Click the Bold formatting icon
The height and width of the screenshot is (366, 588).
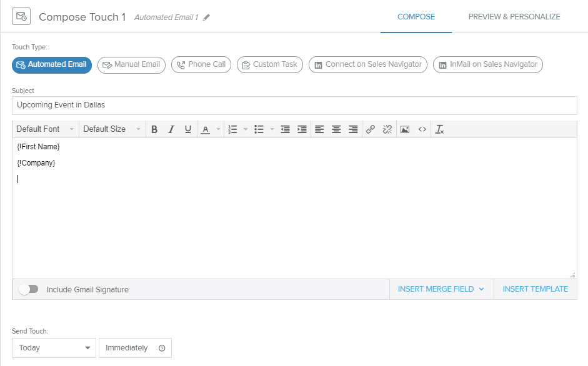154,129
